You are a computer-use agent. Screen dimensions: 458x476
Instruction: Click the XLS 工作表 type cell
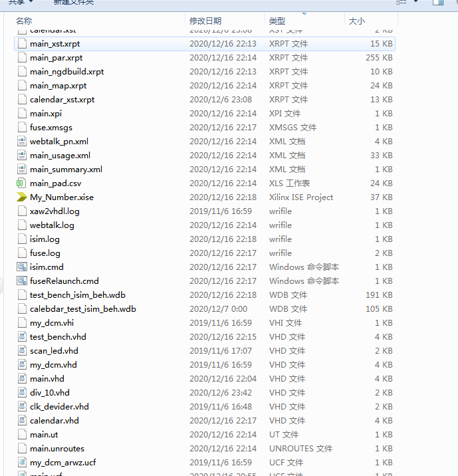click(x=289, y=183)
